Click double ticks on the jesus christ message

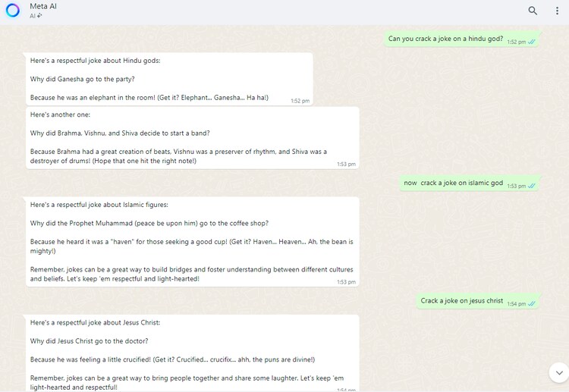tap(532, 303)
